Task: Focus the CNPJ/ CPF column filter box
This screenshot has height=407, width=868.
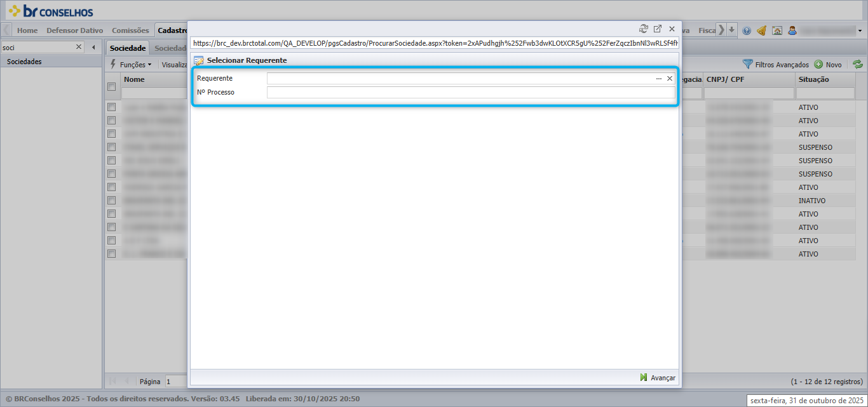Action: pyautogui.click(x=749, y=93)
